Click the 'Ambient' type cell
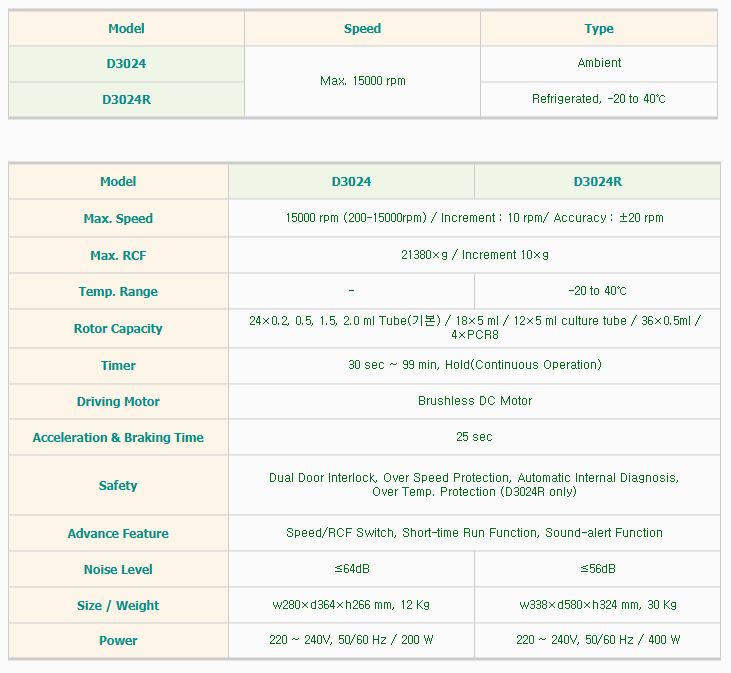The width and height of the screenshot is (731, 673). click(599, 63)
